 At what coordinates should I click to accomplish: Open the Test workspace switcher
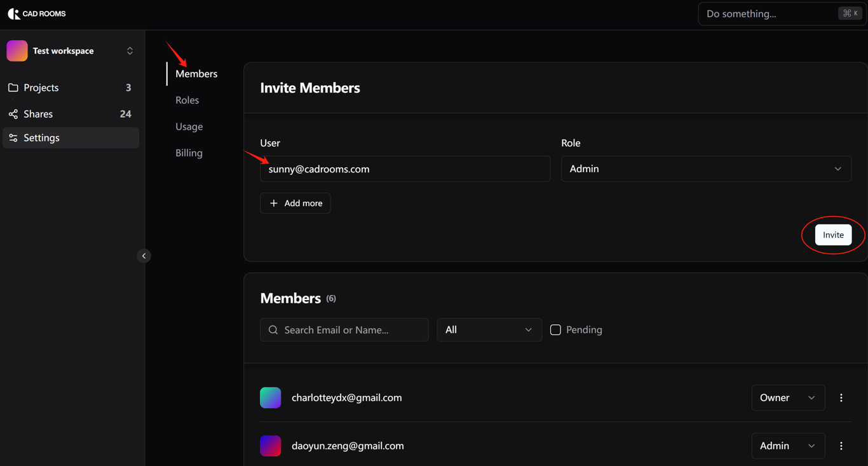click(x=71, y=51)
